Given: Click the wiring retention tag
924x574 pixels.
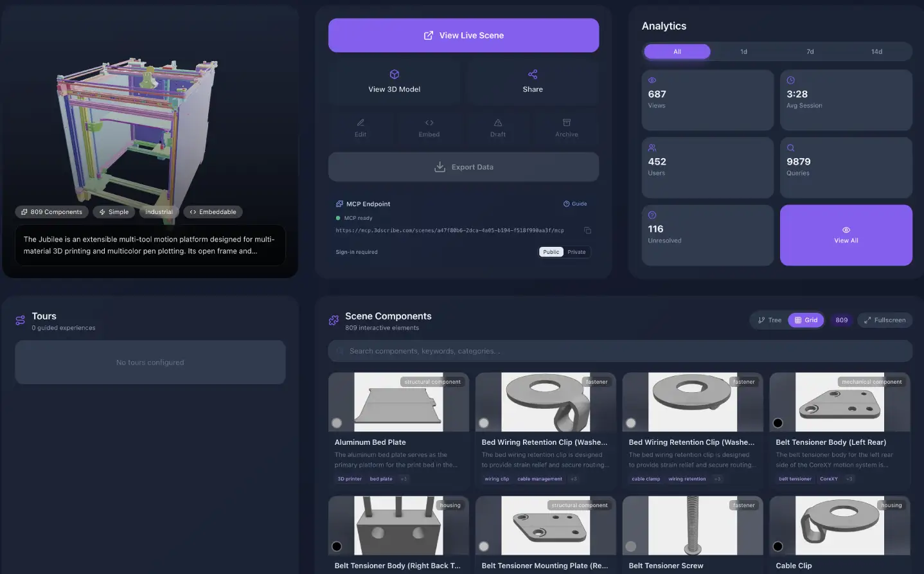Looking at the screenshot, I should click(687, 479).
